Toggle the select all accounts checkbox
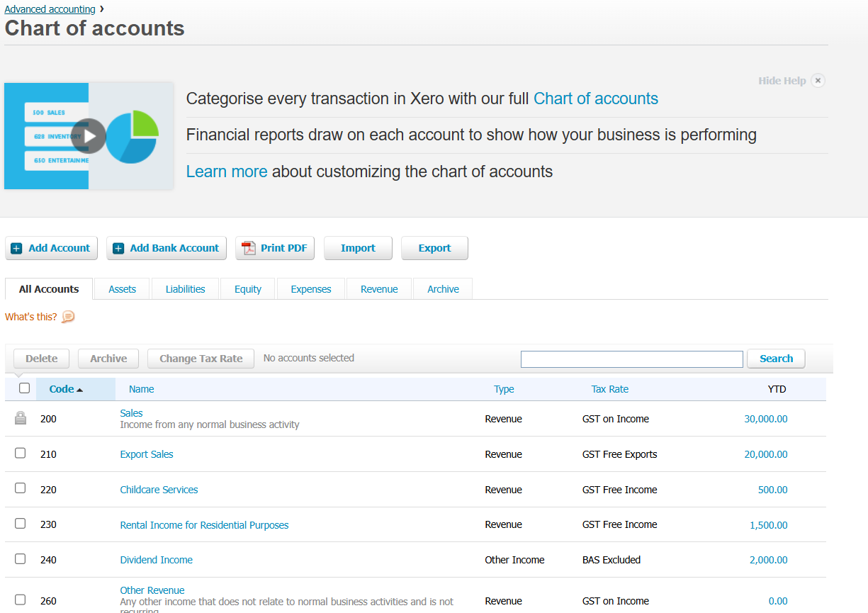This screenshot has height=613, width=868. point(25,388)
